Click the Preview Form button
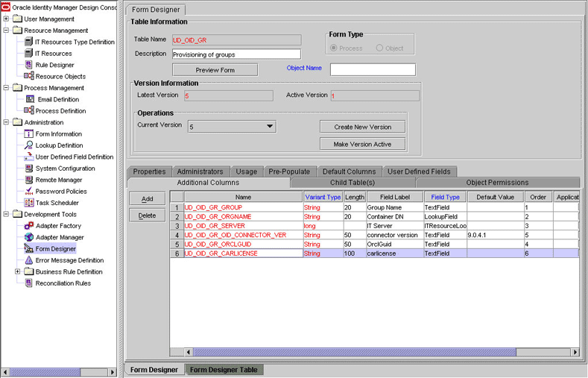 click(215, 70)
